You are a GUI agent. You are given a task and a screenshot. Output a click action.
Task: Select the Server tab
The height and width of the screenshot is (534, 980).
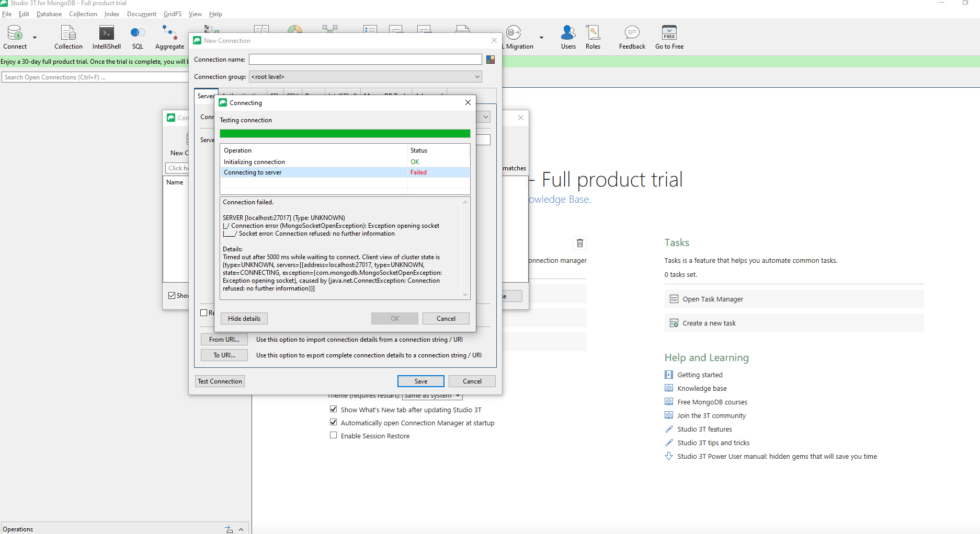coord(205,96)
